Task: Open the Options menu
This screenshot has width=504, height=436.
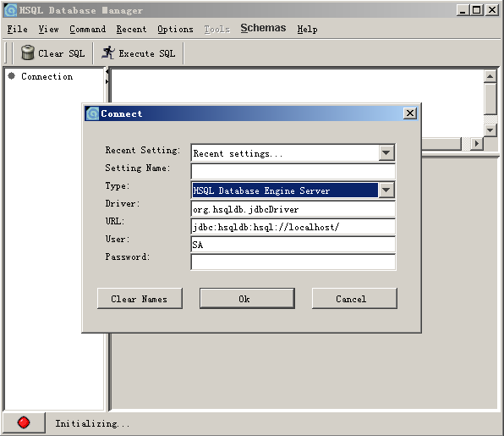Action: click(x=175, y=29)
